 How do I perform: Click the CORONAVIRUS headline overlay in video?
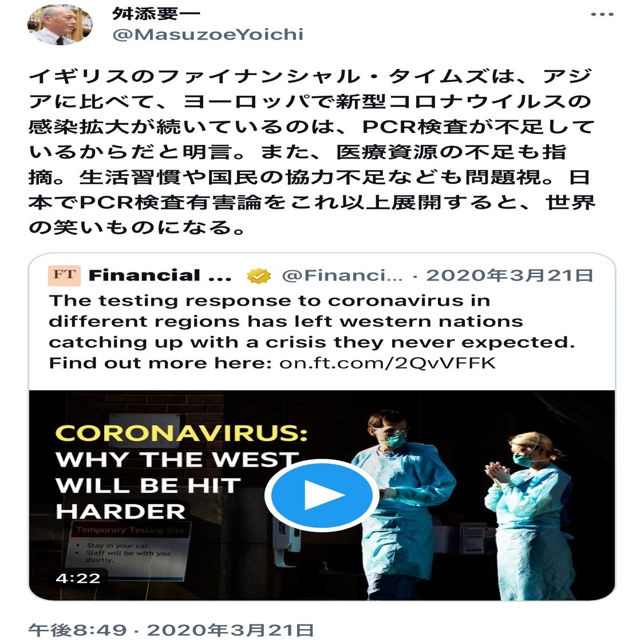(x=181, y=433)
